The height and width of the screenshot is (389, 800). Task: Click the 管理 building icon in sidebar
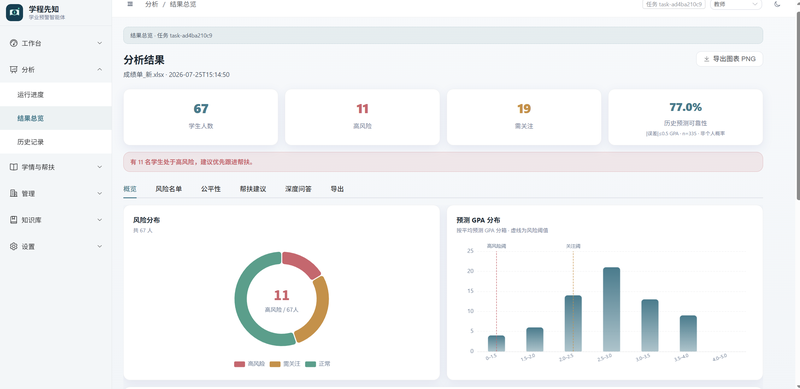[14, 193]
